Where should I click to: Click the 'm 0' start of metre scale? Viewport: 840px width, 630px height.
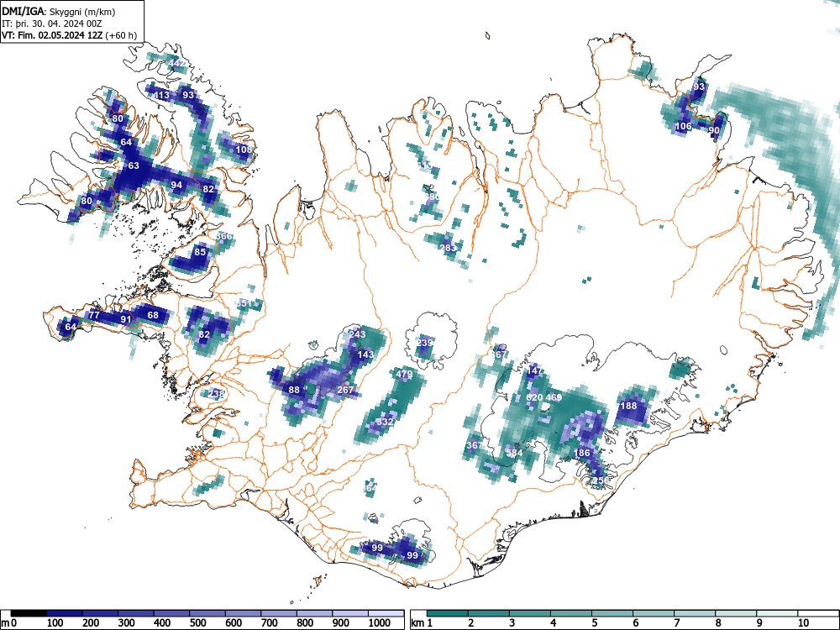click(x=9, y=622)
